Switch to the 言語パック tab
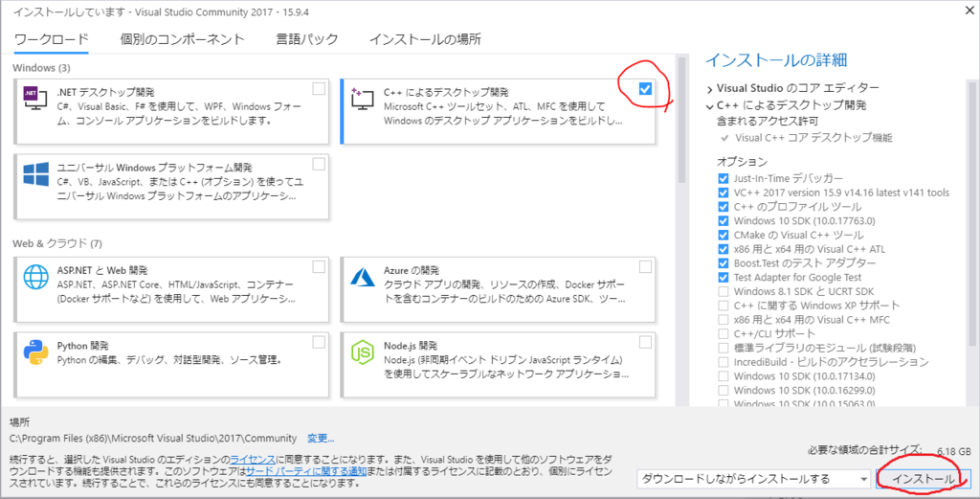980x499 pixels. [307, 39]
